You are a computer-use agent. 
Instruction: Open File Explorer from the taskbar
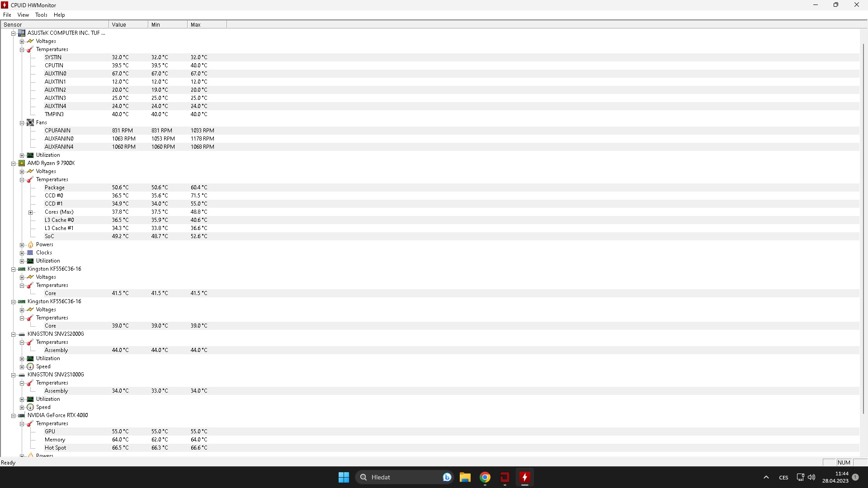[465, 477]
